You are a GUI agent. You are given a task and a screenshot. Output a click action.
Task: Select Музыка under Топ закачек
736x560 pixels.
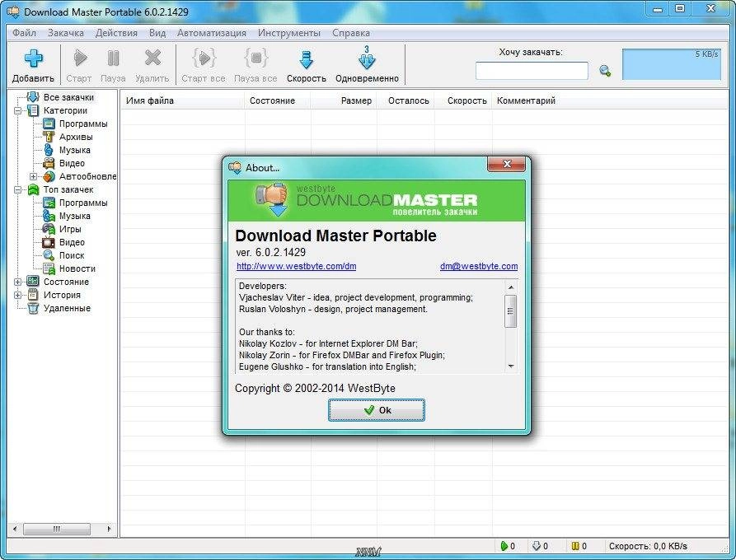point(75,216)
